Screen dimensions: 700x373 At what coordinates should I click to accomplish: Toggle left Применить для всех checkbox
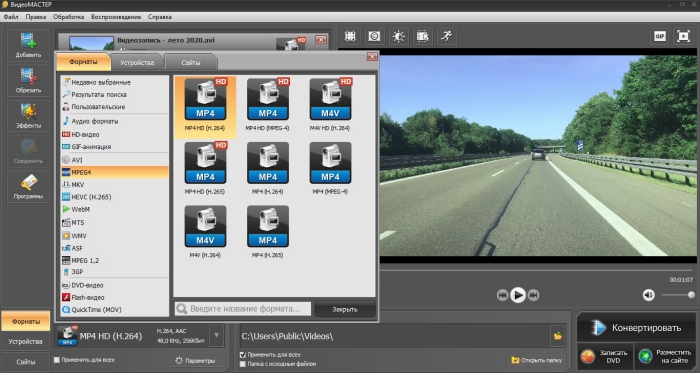pos(57,360)
